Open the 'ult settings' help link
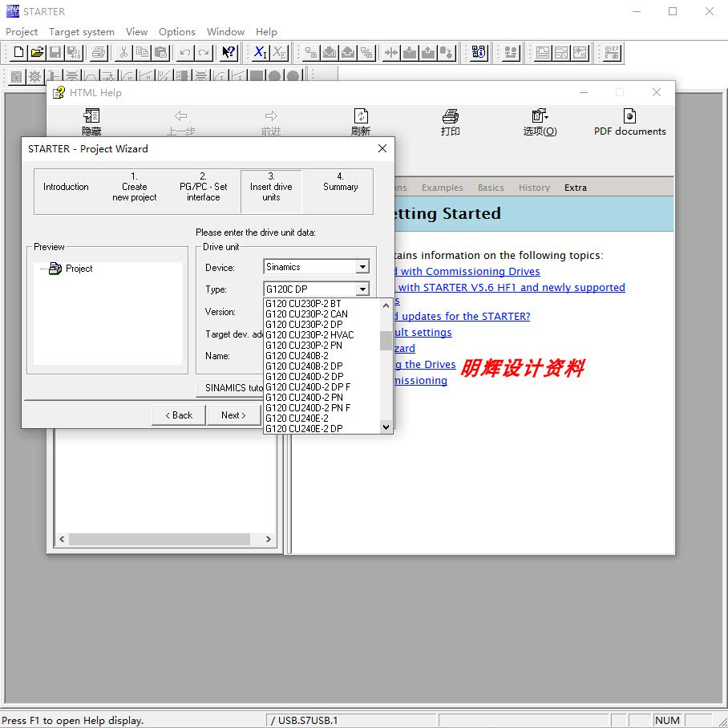Screen dimensions: 728x728 pyautogui.click(x=423, y=333)
